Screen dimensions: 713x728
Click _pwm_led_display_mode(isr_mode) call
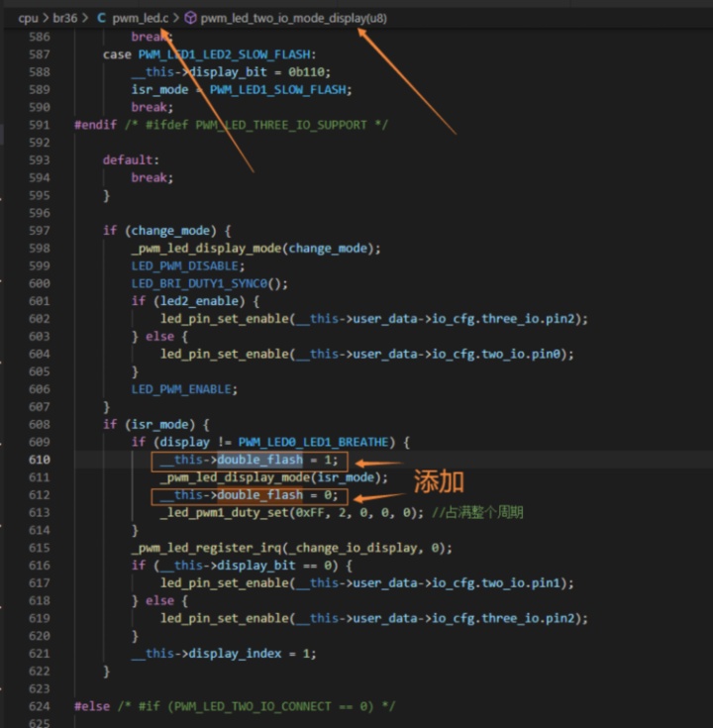click(x=274, y=477)
